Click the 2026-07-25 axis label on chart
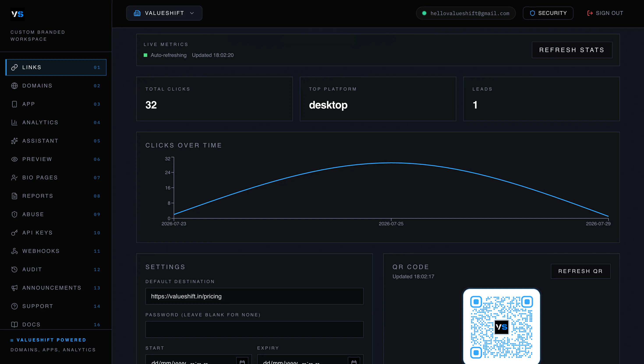 coord(391,224)
